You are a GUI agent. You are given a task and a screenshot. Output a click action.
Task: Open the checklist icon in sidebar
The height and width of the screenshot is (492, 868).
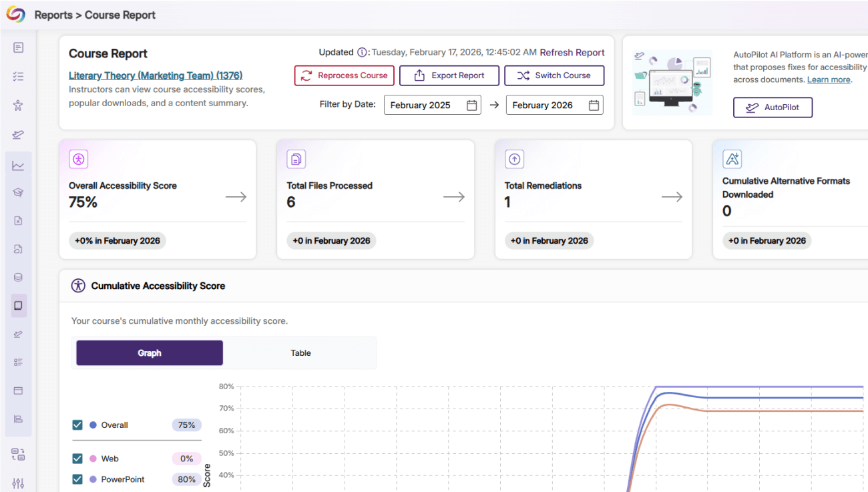[x=18, y=77]
